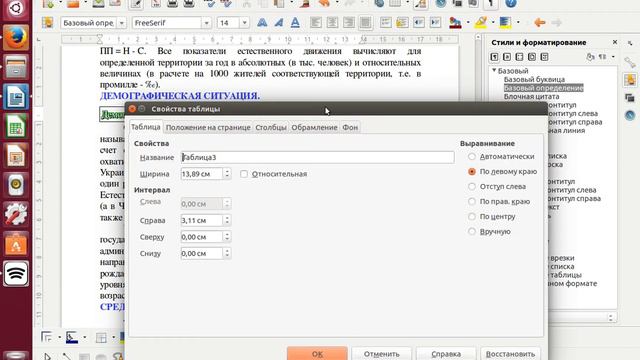Toggle numbered list in toolbar
The image size is (640, 360).
[386, 22]
